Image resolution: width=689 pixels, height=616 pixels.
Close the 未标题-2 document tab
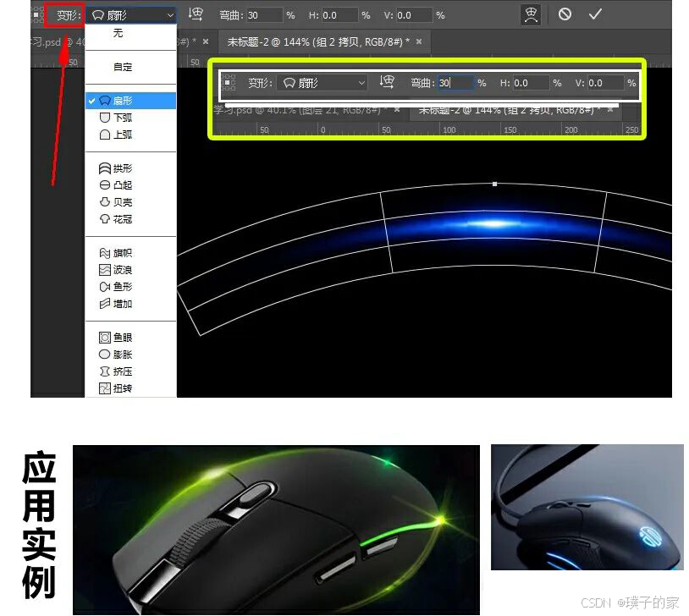pos(419,41)
